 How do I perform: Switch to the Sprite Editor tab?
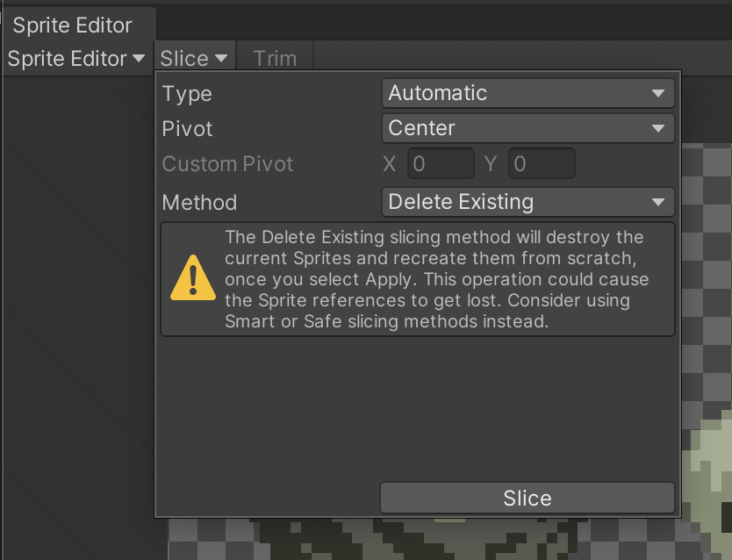[73, 25]
